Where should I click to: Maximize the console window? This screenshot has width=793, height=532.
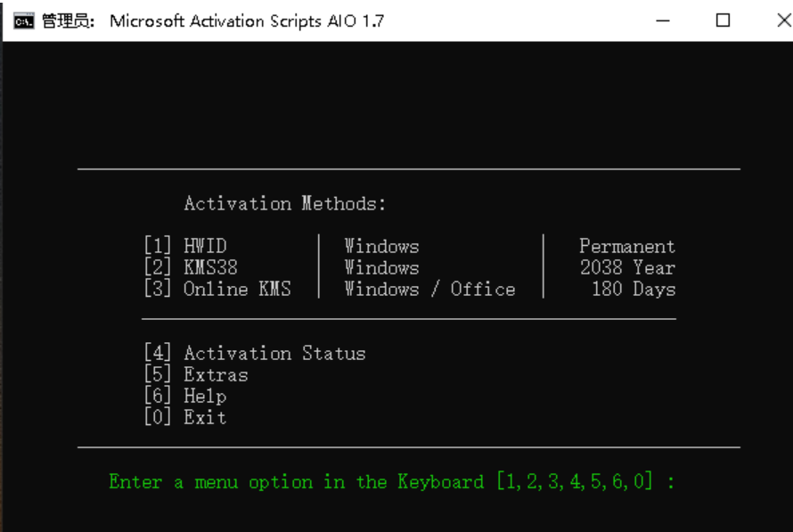point(724,20)
